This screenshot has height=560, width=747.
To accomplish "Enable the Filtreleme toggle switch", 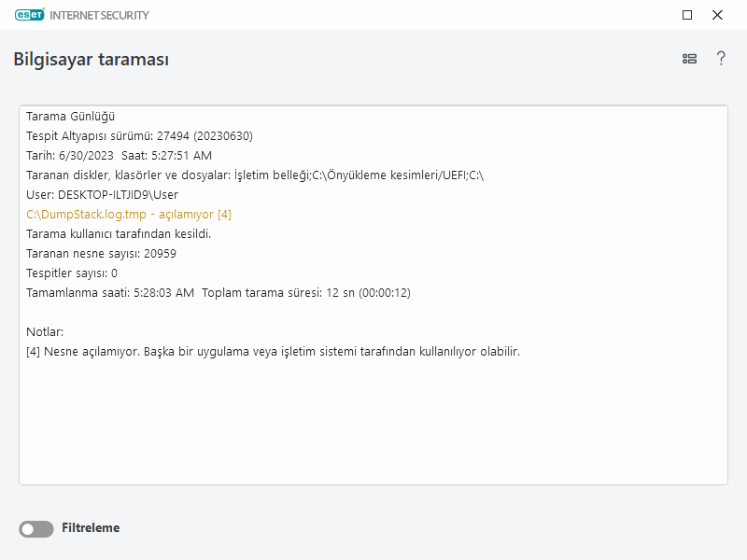I will pyautogui.click(x=36, y=529).
